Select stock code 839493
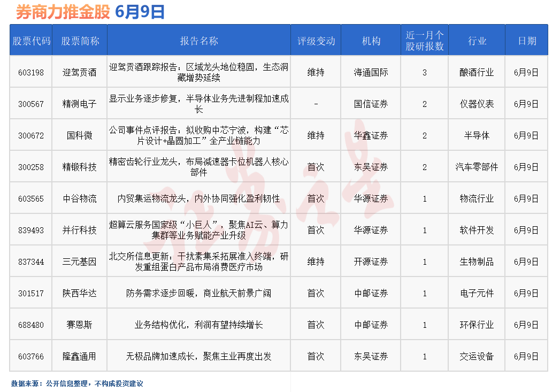The image size is (560, 392). coord(31,230)
